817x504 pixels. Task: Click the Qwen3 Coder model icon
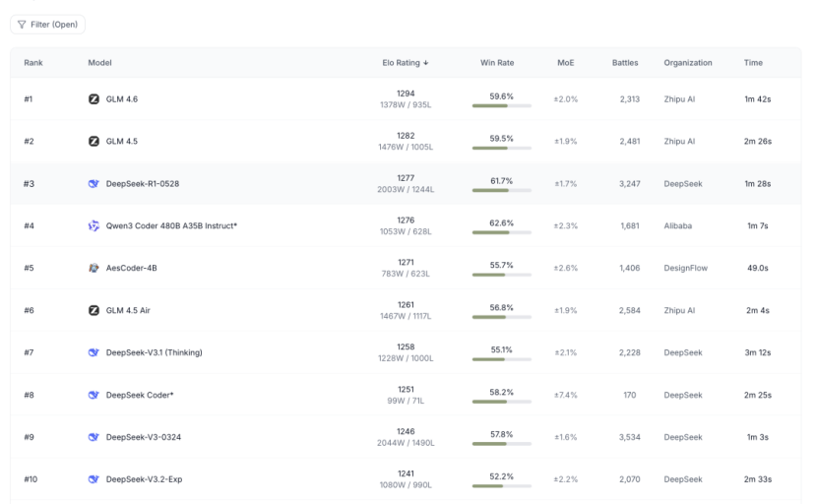(94, 225)
